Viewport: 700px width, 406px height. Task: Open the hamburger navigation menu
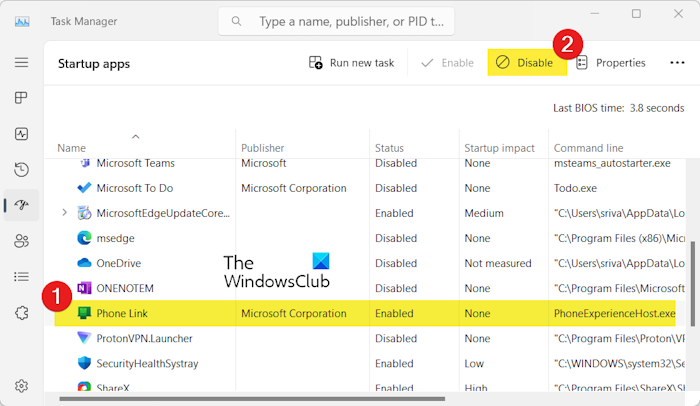(x=21, y=62)
